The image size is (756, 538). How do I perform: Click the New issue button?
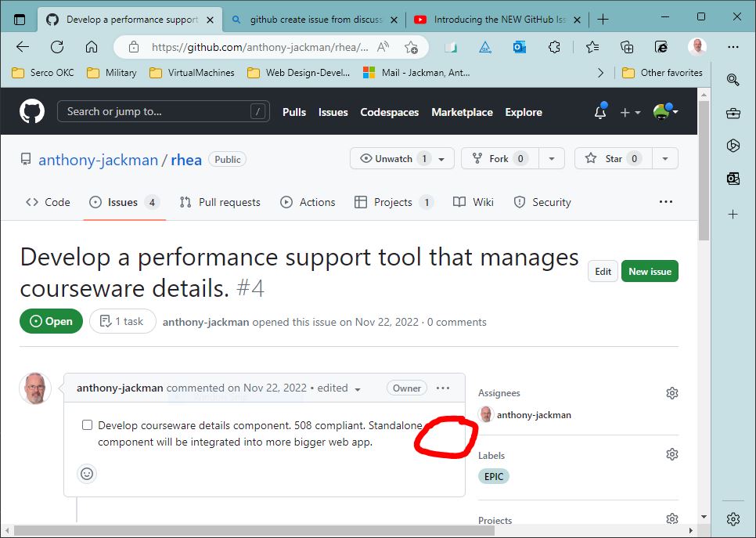tap(650, 271)
